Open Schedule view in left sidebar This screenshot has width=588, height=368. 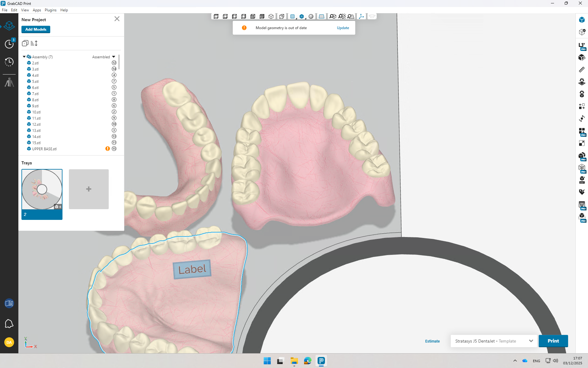[x=9, y=44]
